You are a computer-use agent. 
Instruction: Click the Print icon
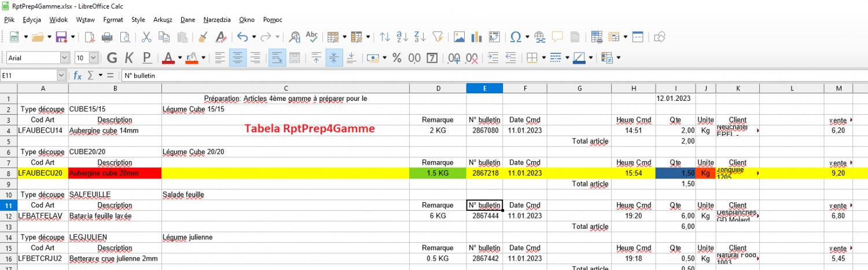click(x=107, y=37)
